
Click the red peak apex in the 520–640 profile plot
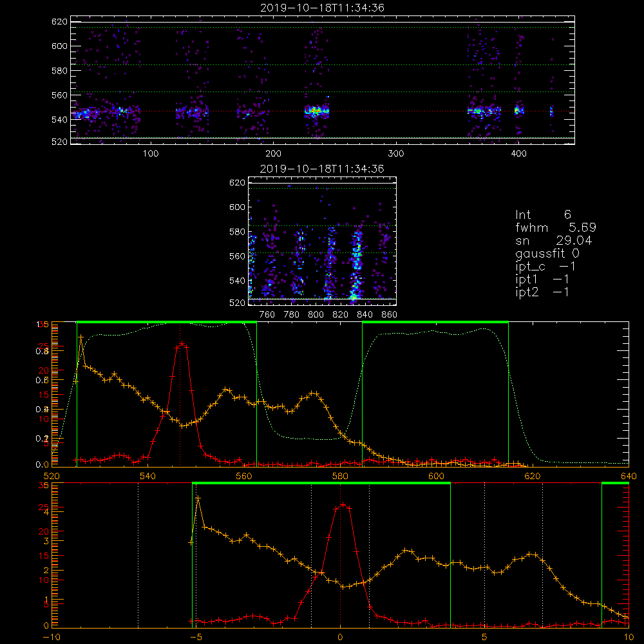point(182,343)
